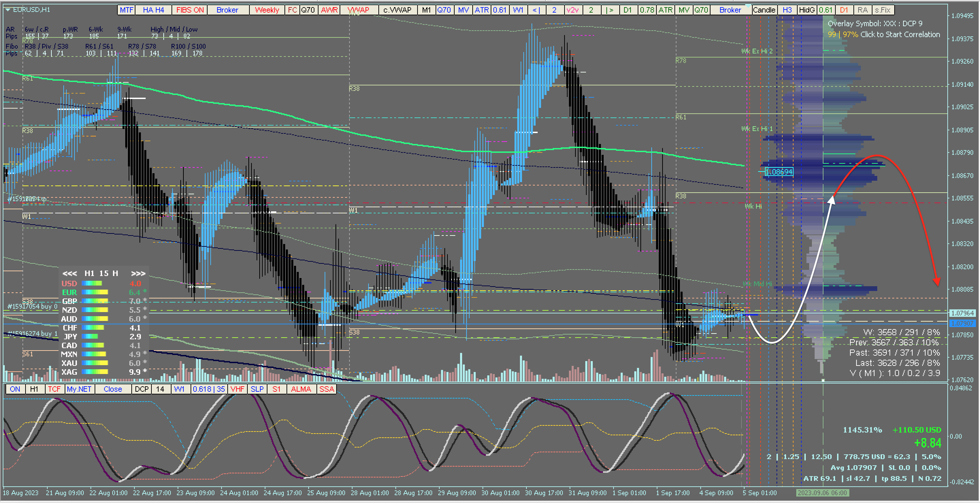Screen dimensions: 980x503
Task: Toggle the oscillator ON button
Action: coord(15,389)
